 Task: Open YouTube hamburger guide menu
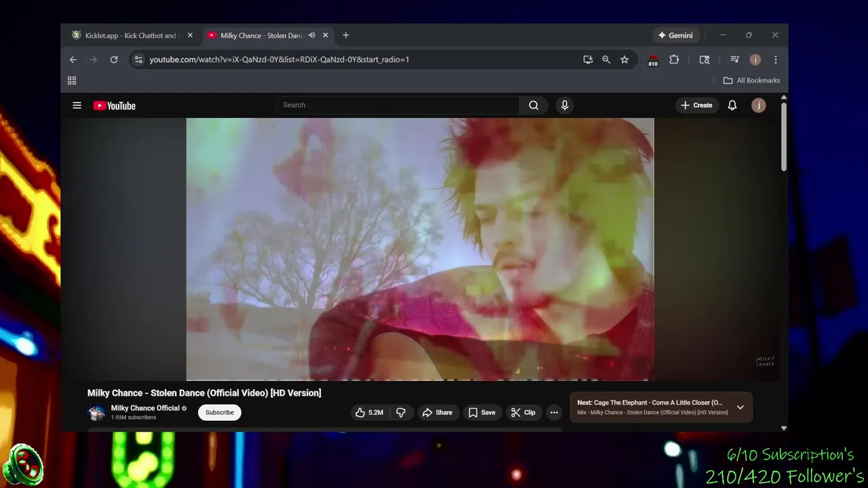pos(77,105)
